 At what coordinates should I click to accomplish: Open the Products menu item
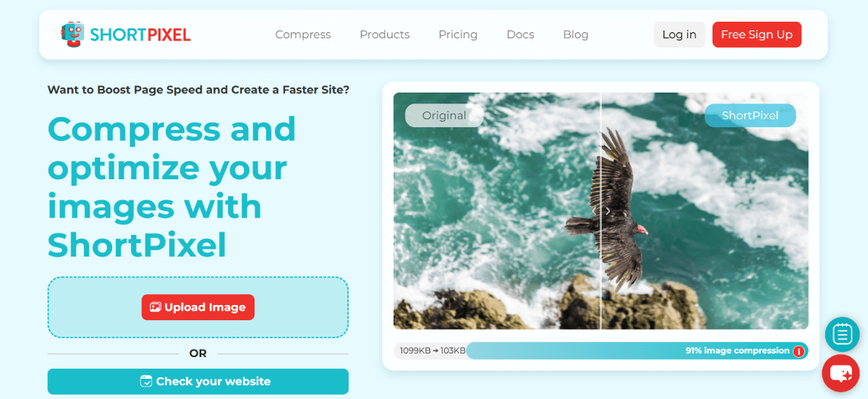(x=385, y=35)
